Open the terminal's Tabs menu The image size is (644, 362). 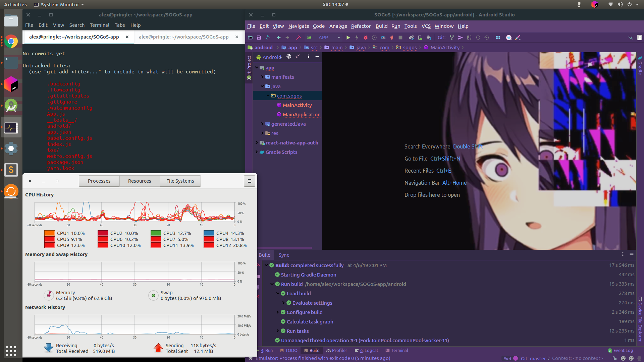point(120,25)
